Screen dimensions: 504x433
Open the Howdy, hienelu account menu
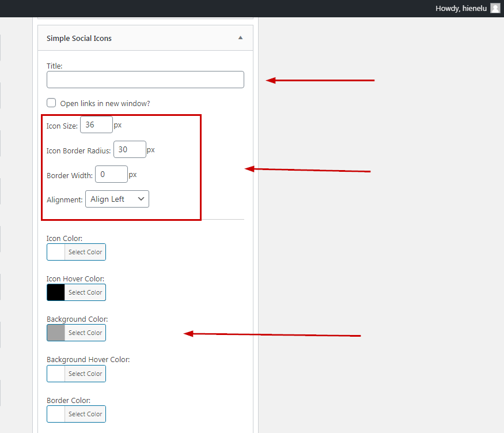tap(461, 8)
